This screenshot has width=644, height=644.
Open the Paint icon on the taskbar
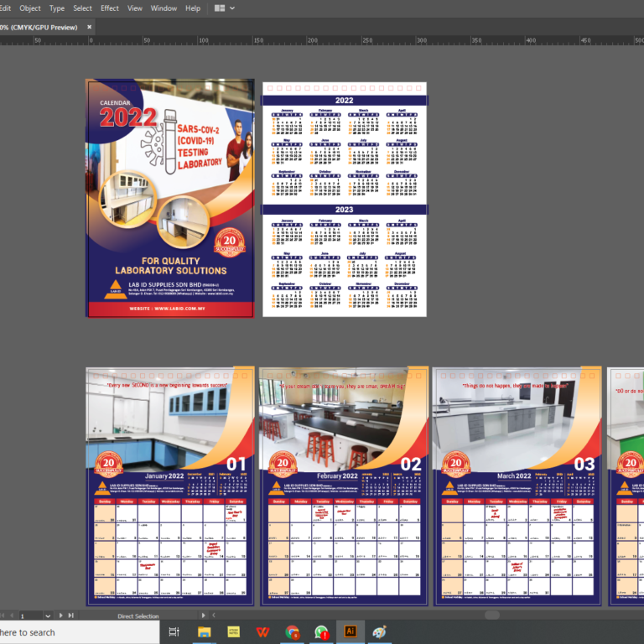(380, 632)
